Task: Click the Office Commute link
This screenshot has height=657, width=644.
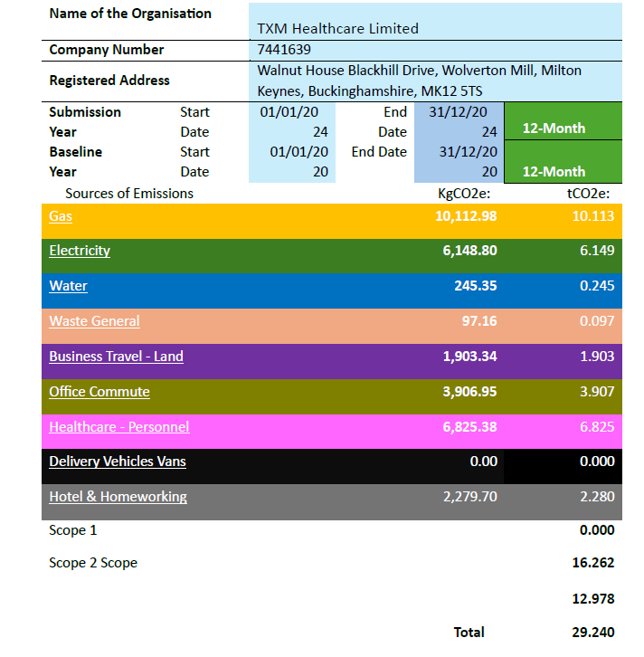Action: [x=99, y=392]
